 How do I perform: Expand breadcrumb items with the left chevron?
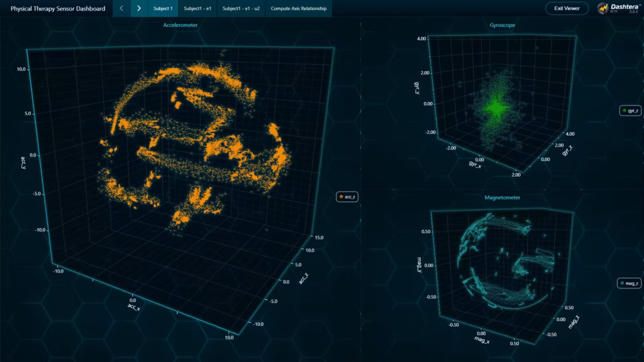tap(121, 9)
